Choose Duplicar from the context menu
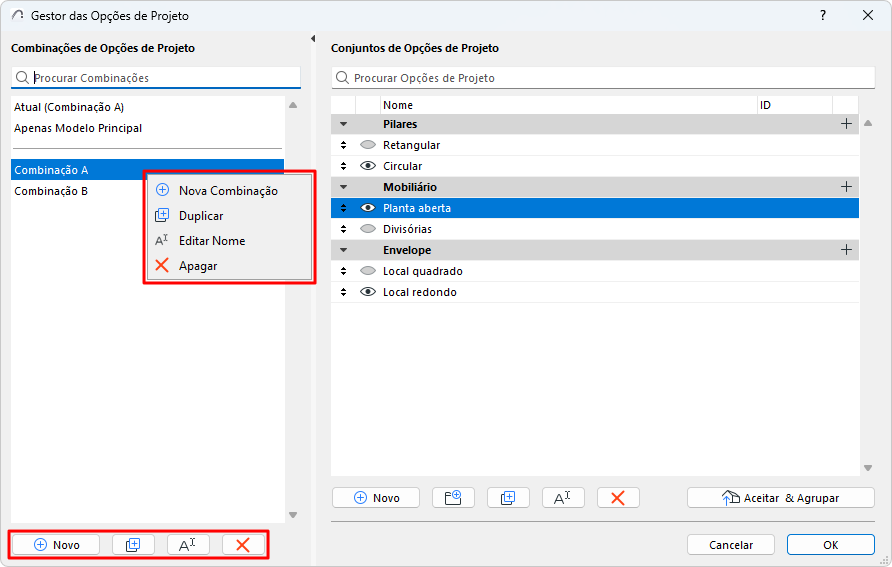The width and height of the screenshot is (892, 567). (201, 216)
